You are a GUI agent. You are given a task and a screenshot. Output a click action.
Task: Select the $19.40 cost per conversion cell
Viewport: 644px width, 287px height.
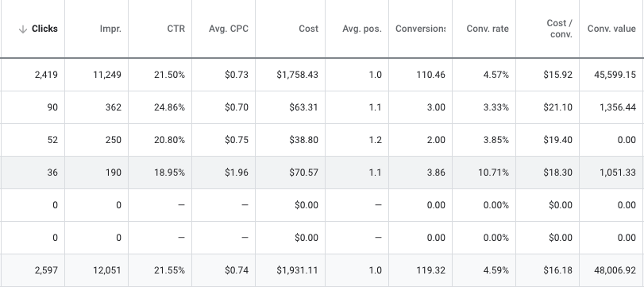pyautogui.click(x=547, y=140)
